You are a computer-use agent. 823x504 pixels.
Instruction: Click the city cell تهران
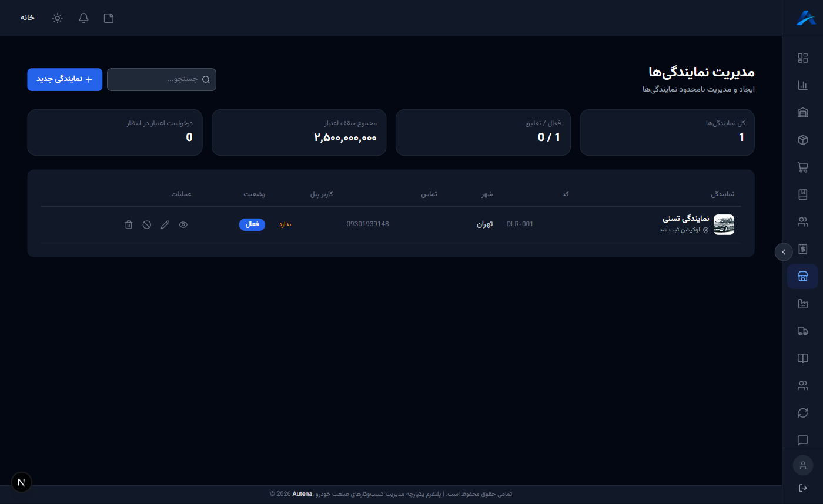(484, 224)
